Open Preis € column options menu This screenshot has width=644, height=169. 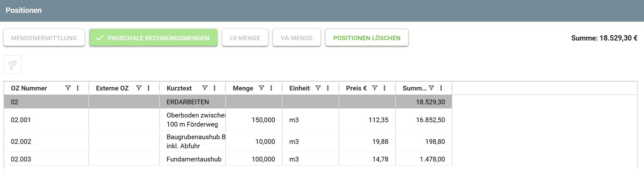point(384,88)
